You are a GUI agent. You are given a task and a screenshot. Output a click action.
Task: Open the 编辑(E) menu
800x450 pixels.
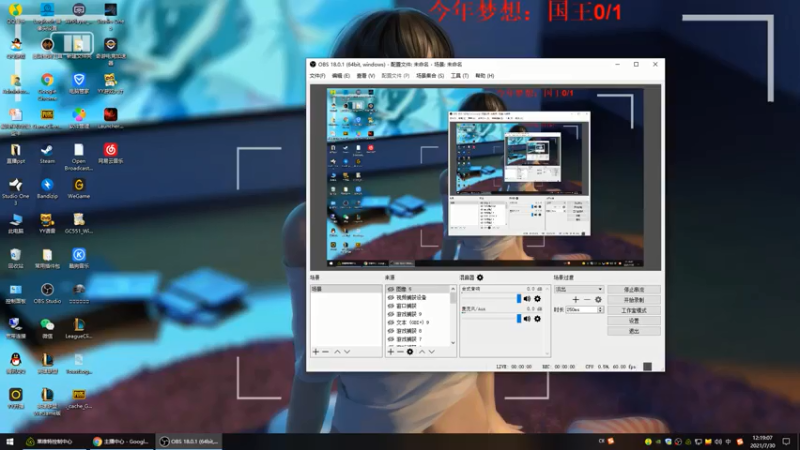[341, 76]
